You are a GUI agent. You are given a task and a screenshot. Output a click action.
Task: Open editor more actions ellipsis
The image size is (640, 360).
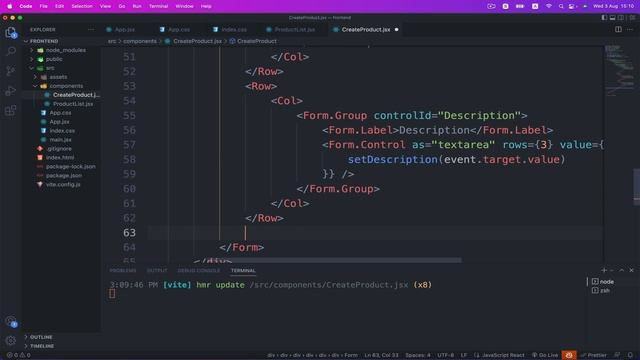630,29
